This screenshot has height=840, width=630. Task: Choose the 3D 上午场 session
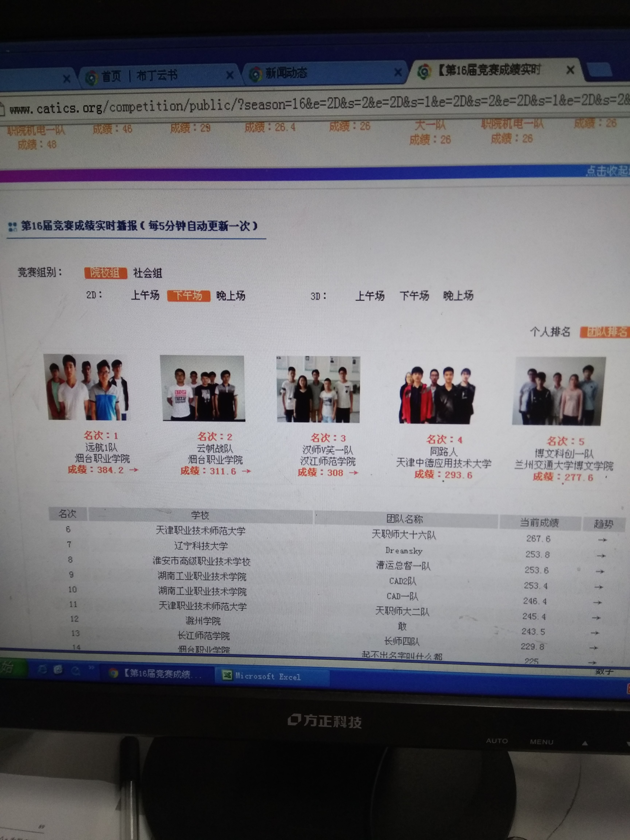pyautogui.click(x=370, y=296)
